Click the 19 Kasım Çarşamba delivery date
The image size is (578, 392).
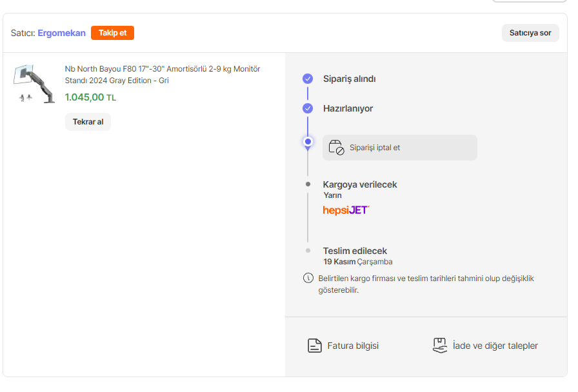pyautogui.click(x=358, y=262)
